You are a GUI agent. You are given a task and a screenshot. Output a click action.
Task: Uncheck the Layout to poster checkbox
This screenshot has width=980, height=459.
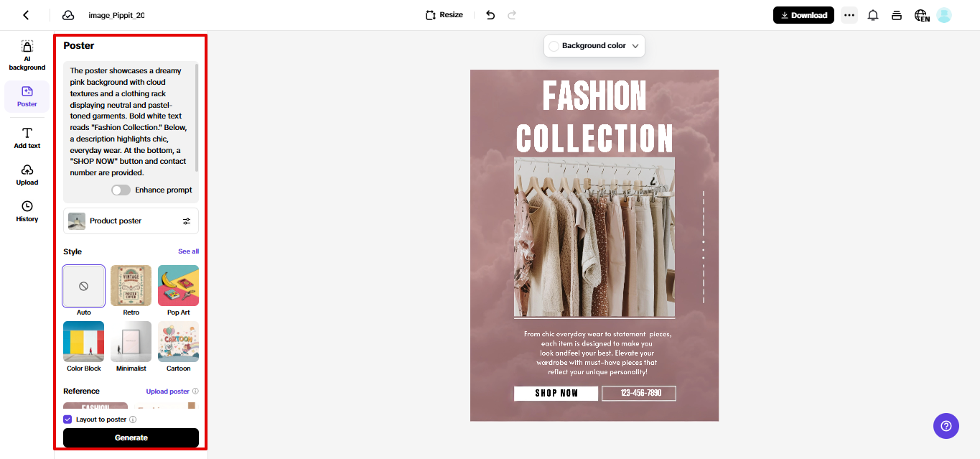click(67, 419)
